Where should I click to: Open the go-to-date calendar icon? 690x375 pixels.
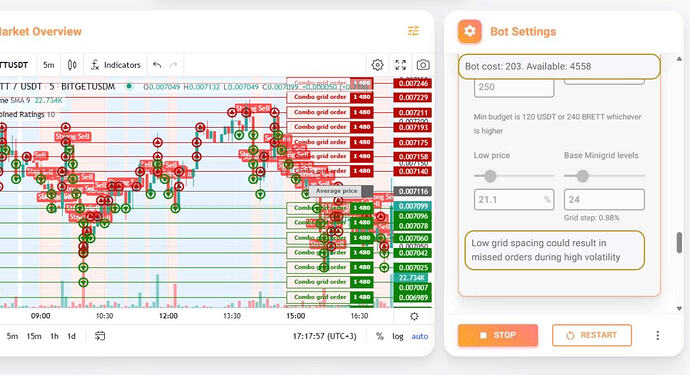point(100,336)
